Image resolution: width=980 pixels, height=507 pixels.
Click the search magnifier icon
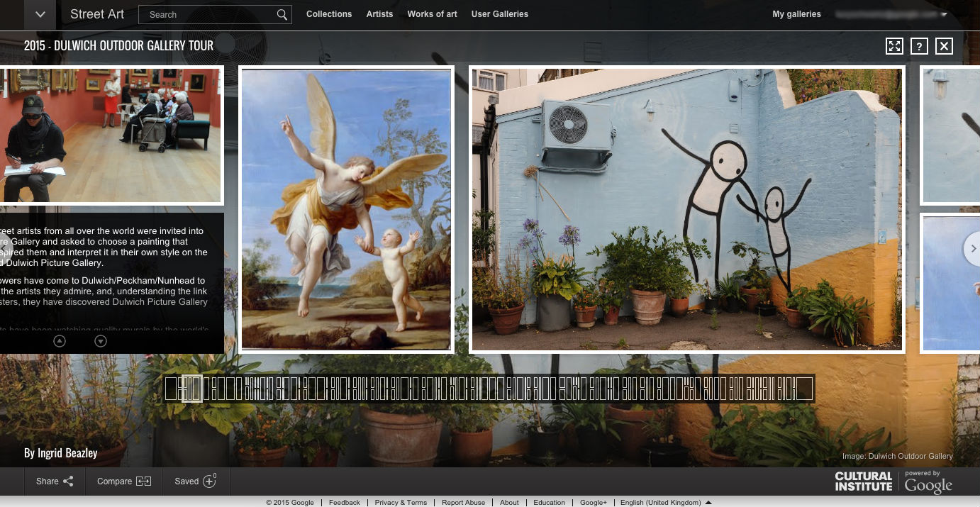pyautogui.click(x=282, y=15)
